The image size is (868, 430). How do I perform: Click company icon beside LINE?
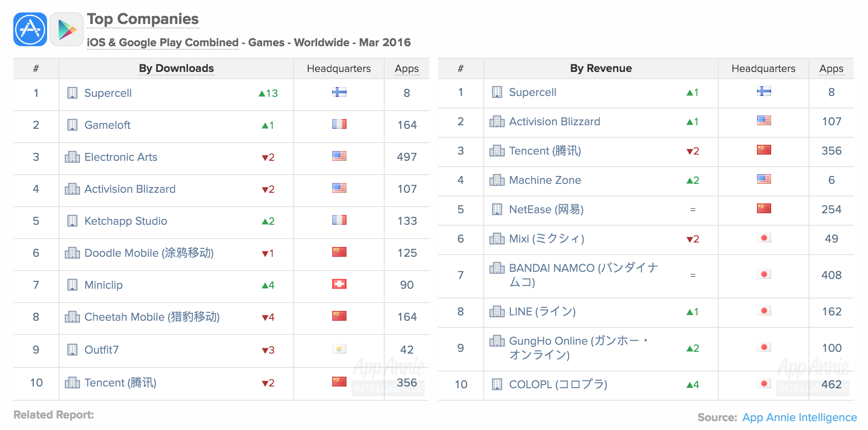pos(497,311)
